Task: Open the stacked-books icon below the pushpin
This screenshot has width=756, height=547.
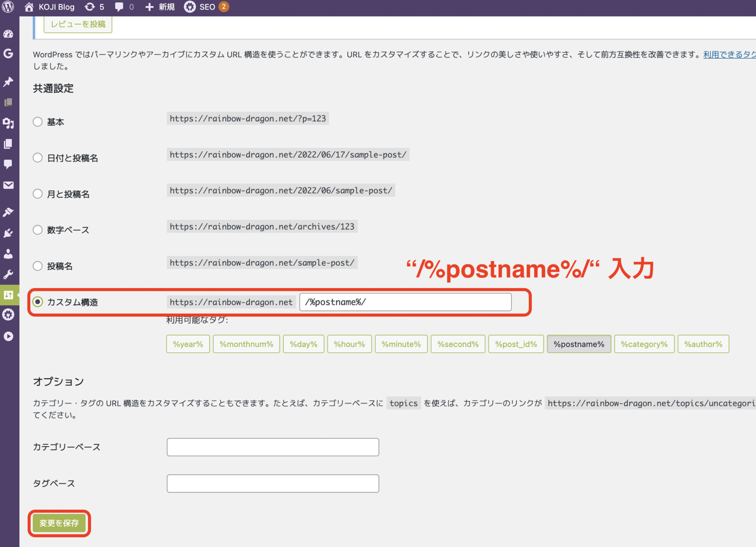Action: click(x=8, y=102)
